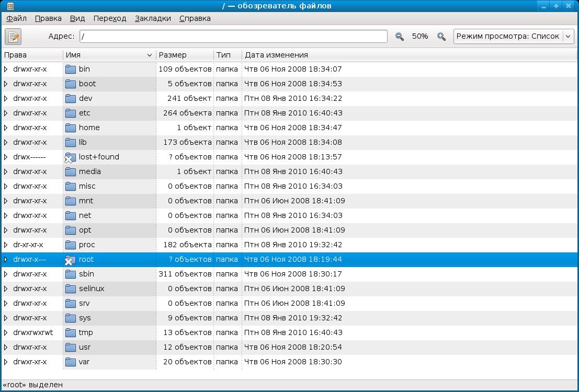Open the Файл menu

coord(17,18)
